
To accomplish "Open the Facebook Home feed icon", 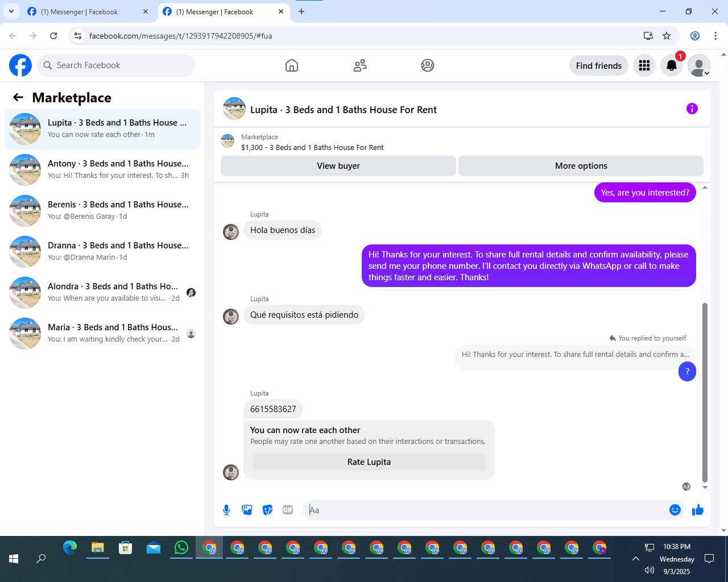I will tap(292, 65).
